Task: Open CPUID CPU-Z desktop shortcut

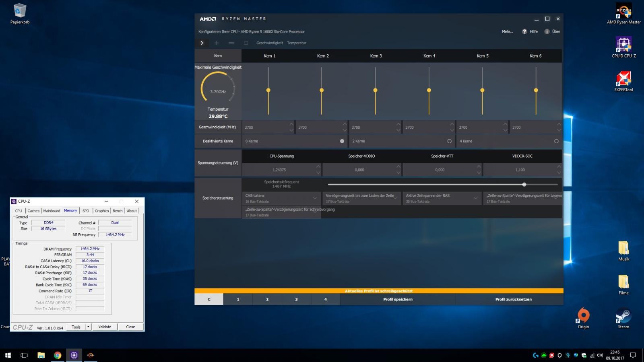Action: click(x=623, y=47)
